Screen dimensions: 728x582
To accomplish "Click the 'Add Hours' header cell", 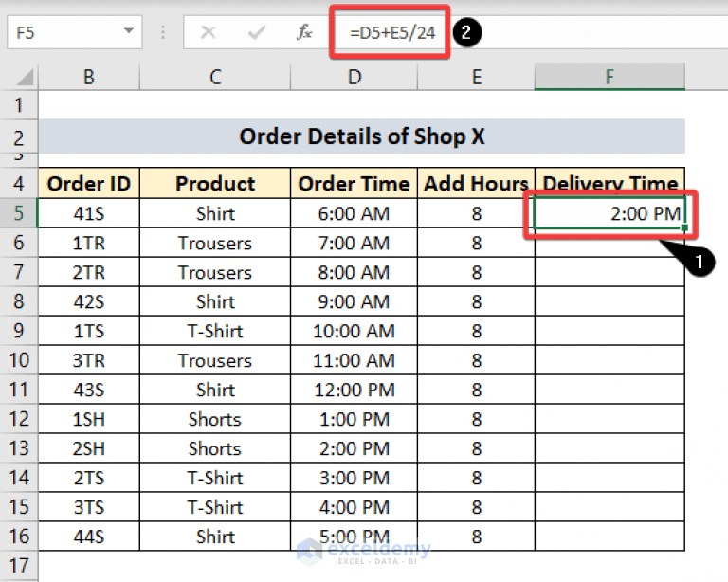I will (477, 183).
